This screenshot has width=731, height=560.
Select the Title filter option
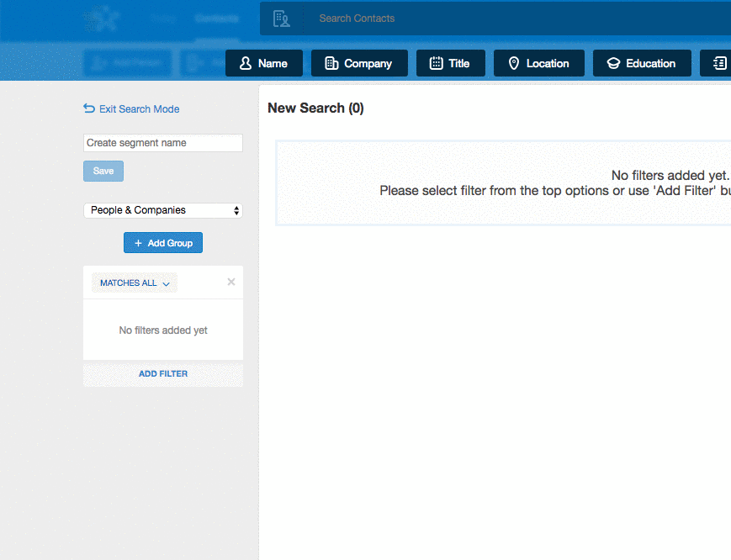pos(450,64)
